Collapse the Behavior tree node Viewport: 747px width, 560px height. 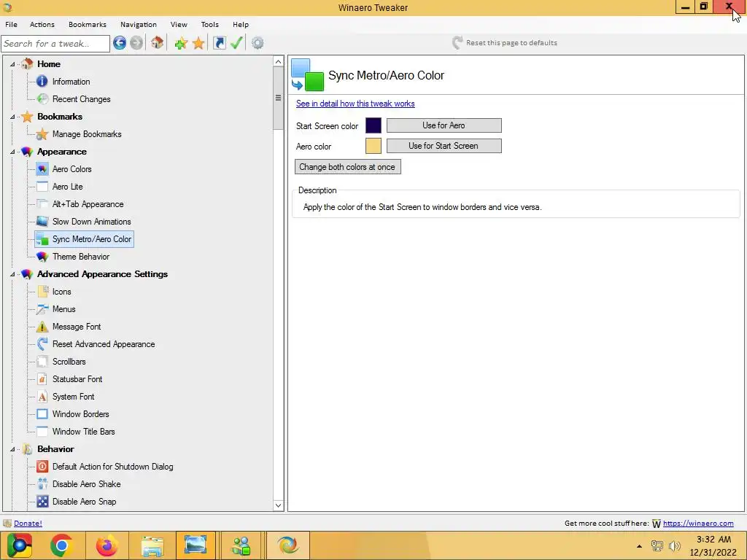(13, 449)
